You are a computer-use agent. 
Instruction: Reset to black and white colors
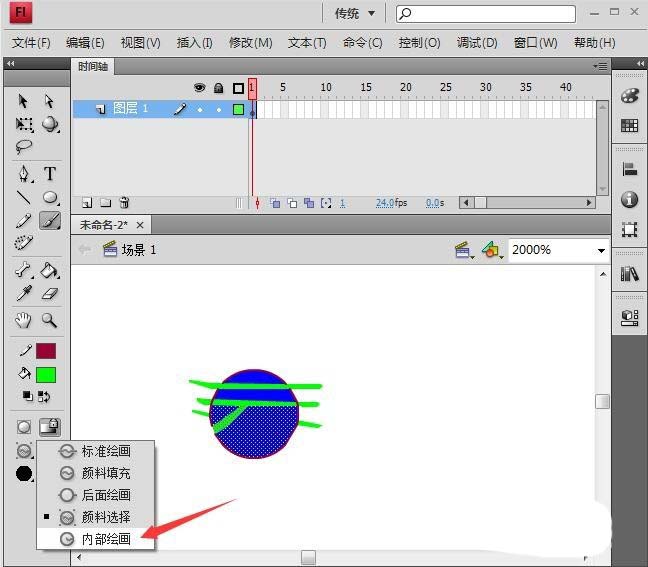(27, 396)
